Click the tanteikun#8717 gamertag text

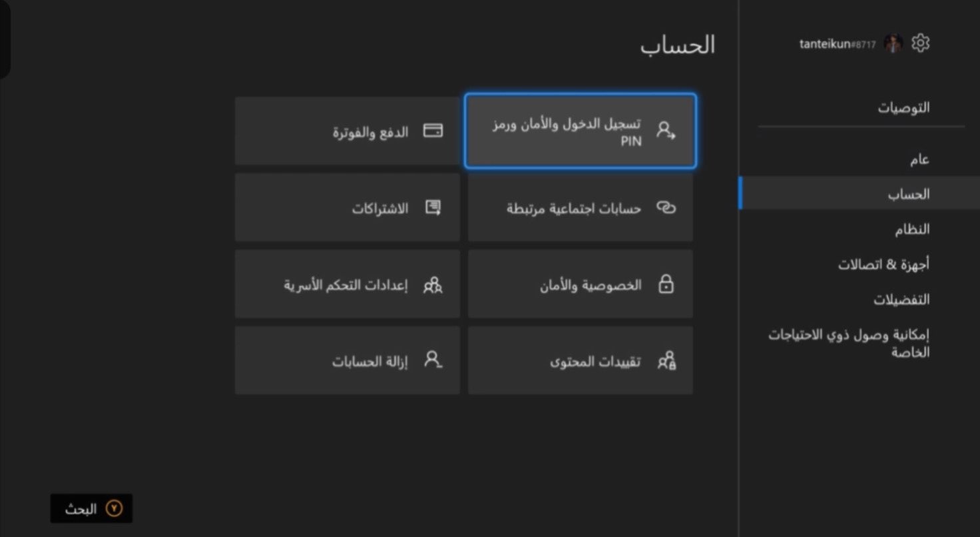[837, 45]
